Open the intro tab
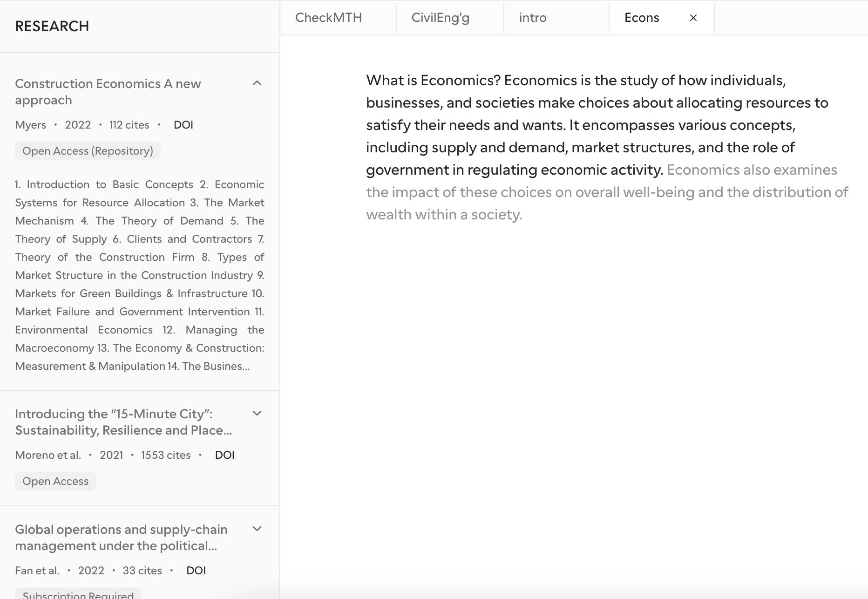This screenshot has width=868, height=599. 532,17
